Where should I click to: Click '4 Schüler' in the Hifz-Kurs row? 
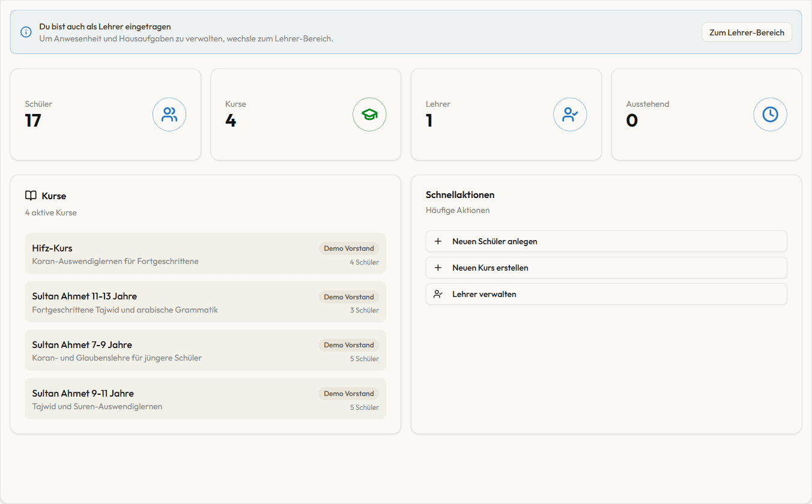coord(365,262)
